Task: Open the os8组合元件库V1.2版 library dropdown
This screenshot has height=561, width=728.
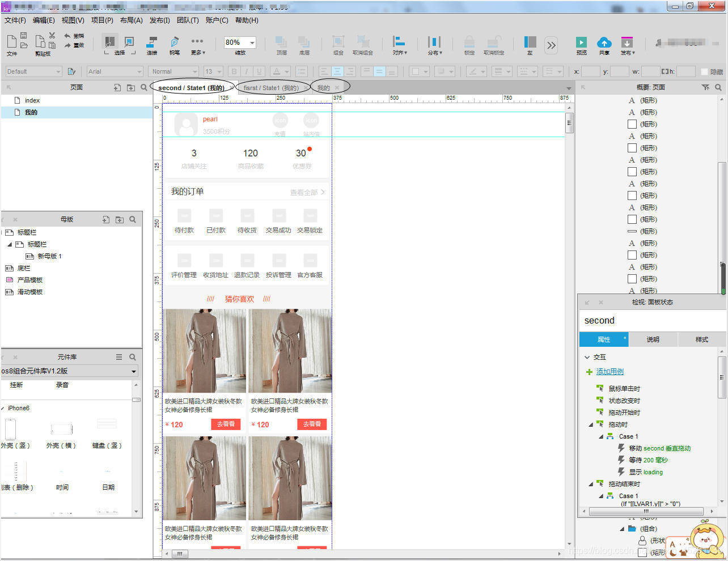Action: click(x=69, y=371)
